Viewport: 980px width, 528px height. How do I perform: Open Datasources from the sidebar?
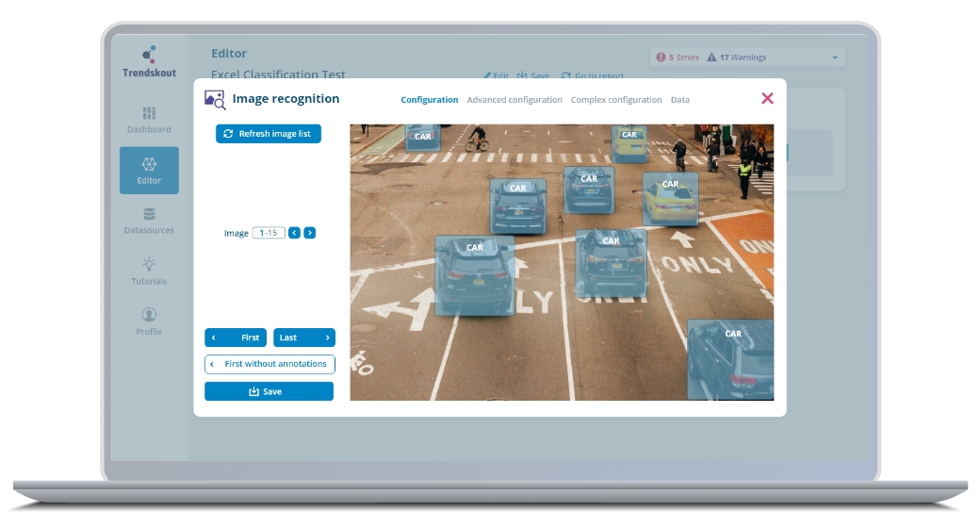[x=149, y=221]
